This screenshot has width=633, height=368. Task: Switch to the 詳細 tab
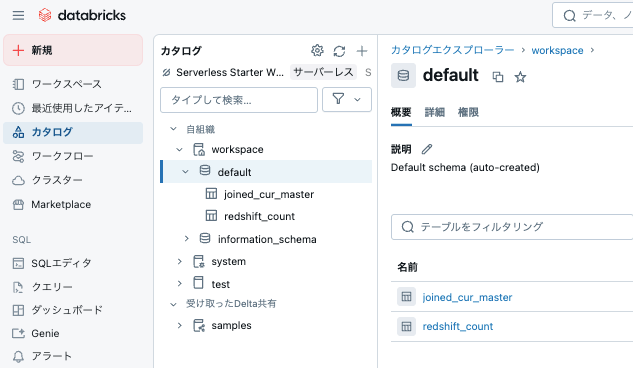(x=435, y=112)
